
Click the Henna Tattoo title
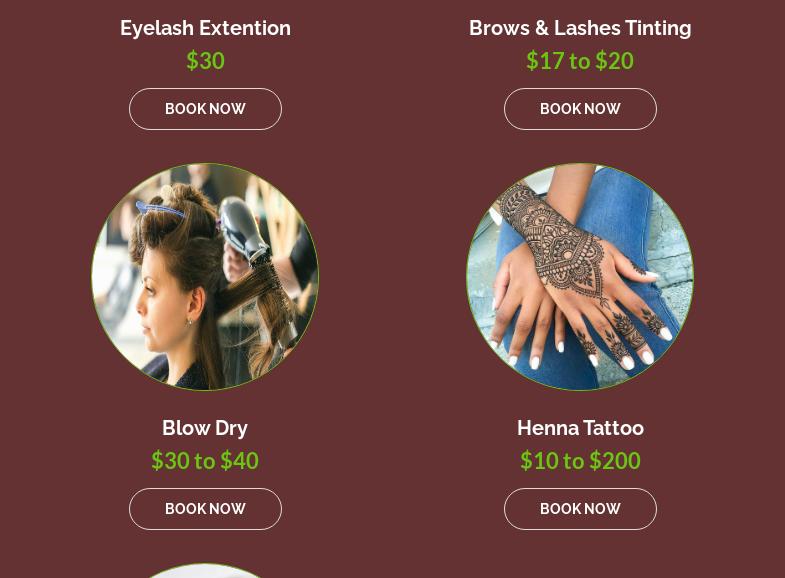[580, 428]
